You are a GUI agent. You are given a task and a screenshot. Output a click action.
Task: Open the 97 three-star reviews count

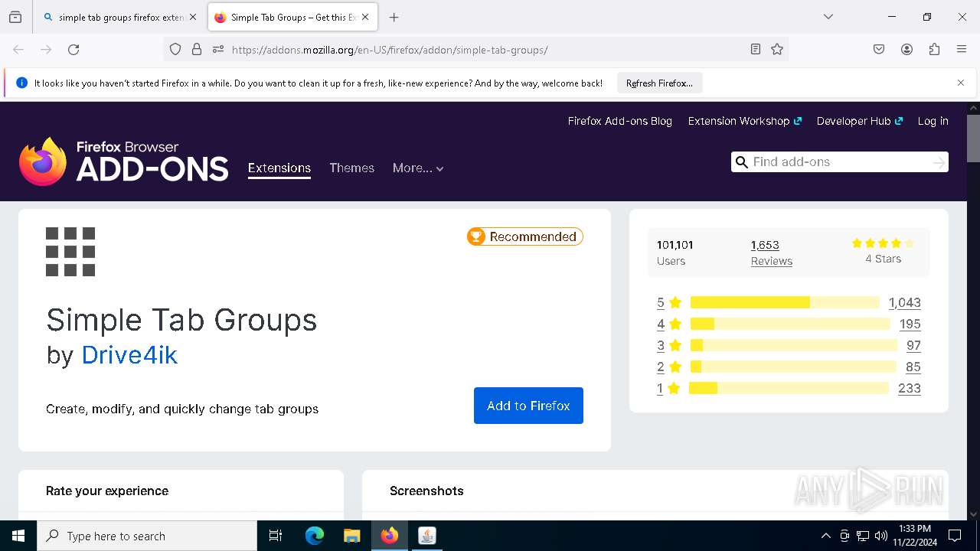pos(913,345)
